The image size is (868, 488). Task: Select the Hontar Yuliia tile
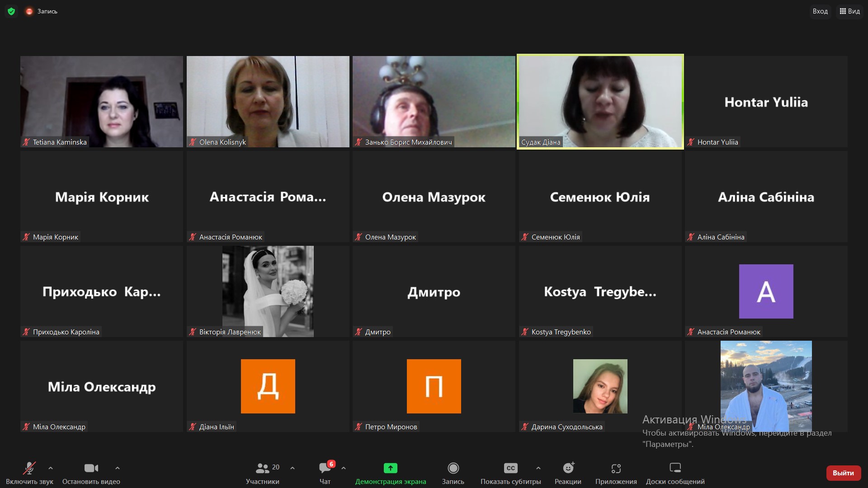(x=766, y=102)
